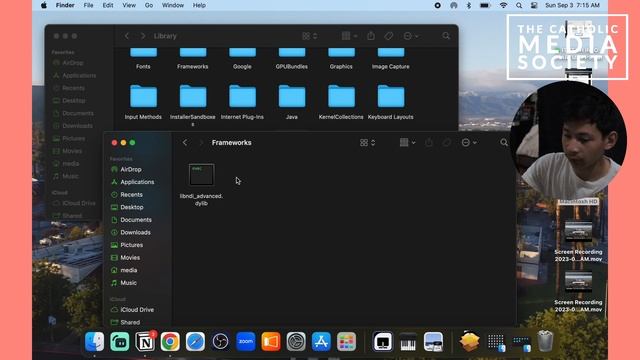The width and height of the screenshot is (640, 360).
Task: Open group-by dropdown in Frameworks window
Action: [x=407, y=142]
